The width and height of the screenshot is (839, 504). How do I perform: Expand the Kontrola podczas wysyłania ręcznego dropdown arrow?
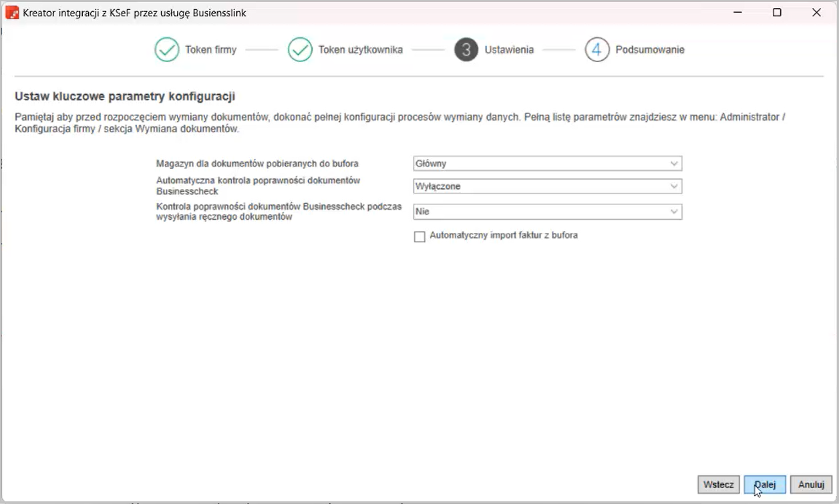[x=674, y=212]
